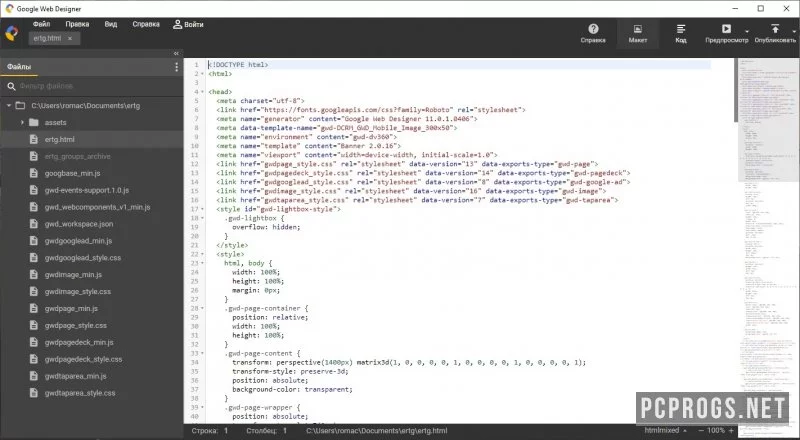The image size is (800, 440).
Task: Expand the assets folder
Action: point(22,123)
